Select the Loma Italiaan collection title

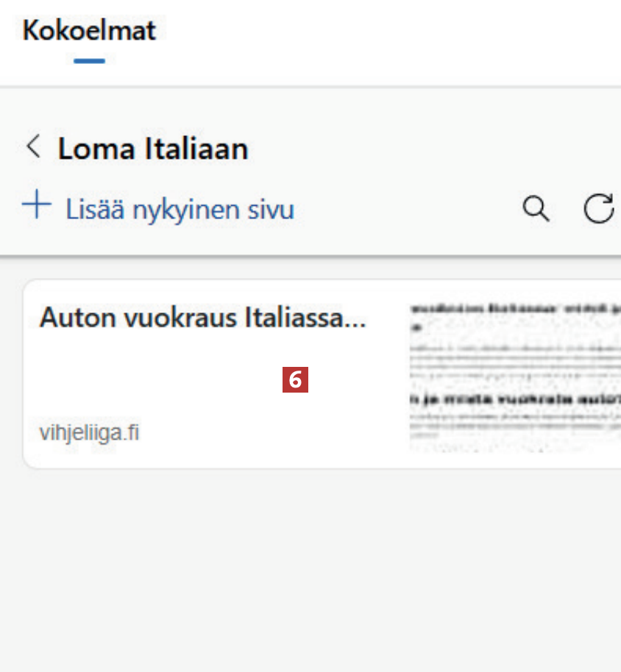point(153,149)
